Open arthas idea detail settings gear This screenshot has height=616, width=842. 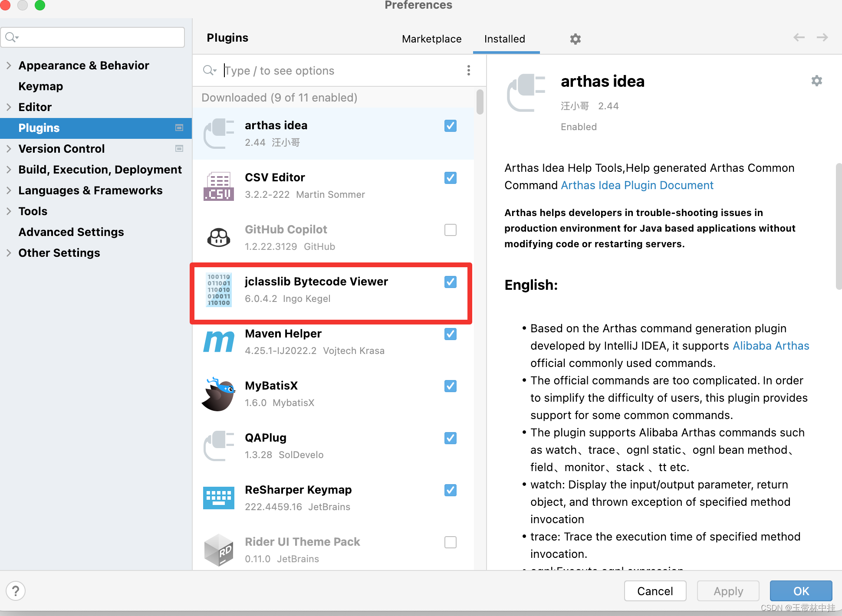pos(816,81)
